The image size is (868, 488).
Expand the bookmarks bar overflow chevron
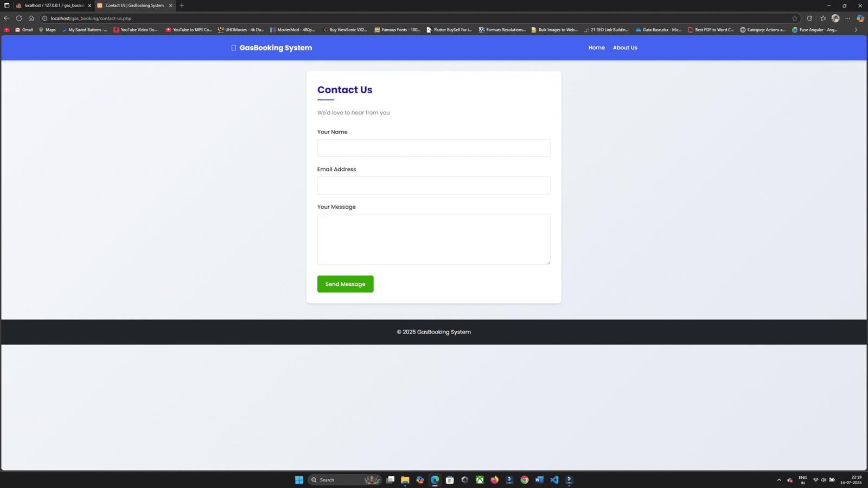pos(856,30)
